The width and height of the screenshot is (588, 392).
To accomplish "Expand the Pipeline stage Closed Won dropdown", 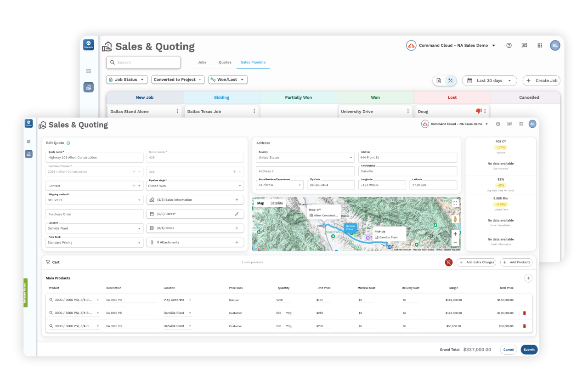I will point(239,186).
